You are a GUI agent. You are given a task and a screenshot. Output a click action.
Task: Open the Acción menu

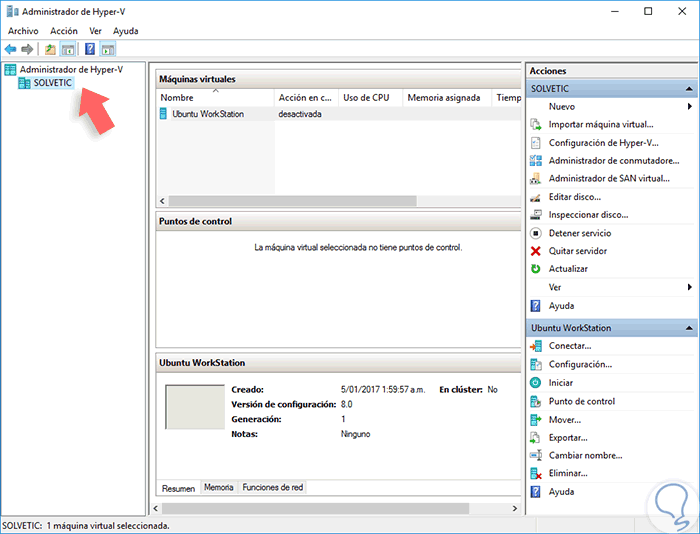tap(64, 31)
